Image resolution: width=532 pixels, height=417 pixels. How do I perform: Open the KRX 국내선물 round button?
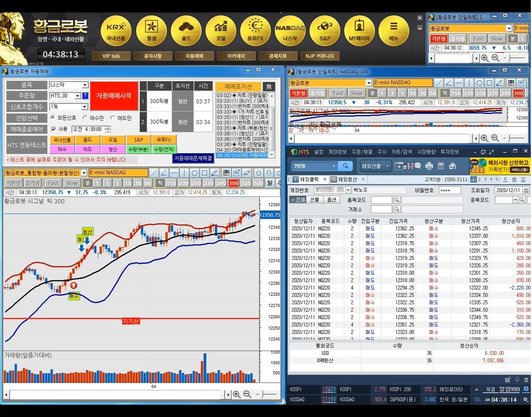(x=116, y=31)
